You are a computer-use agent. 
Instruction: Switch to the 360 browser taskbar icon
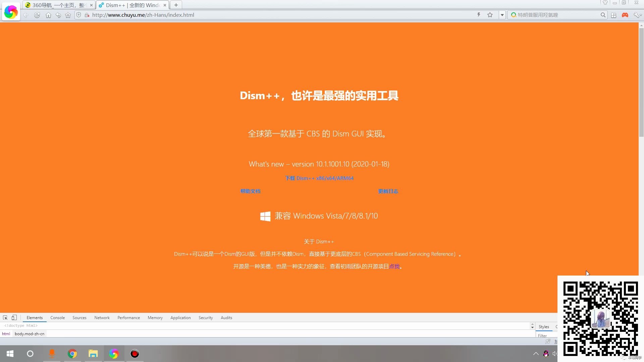[114, 354]
